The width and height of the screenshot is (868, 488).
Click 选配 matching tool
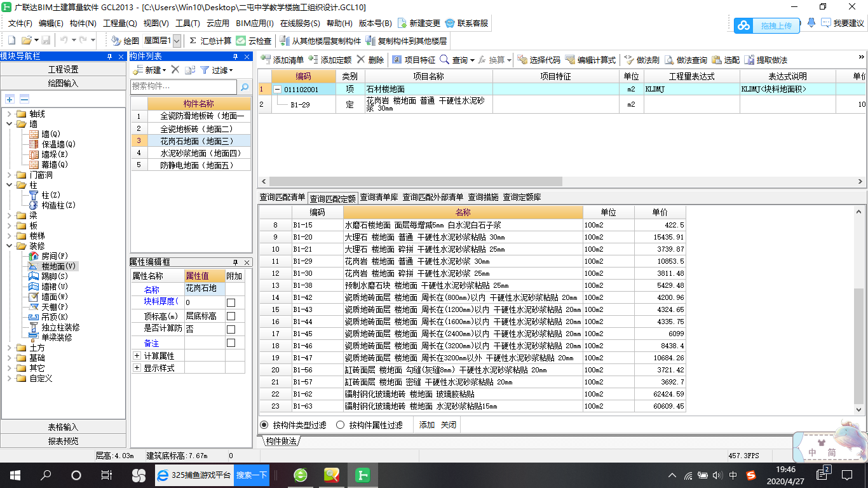coord(726,60)
